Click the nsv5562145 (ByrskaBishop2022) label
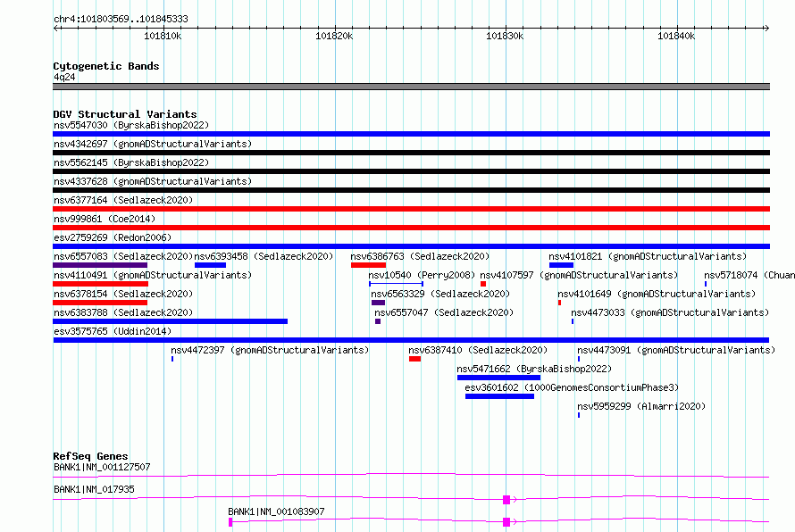The height and width of the screenshot is (532, 795). pyautogui.click(x=130, y=162)
